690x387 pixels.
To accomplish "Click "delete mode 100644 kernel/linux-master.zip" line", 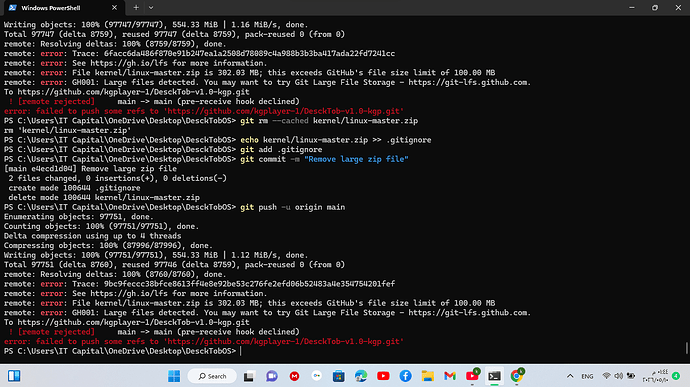I will pyautogui.click(x=104, y=198).
